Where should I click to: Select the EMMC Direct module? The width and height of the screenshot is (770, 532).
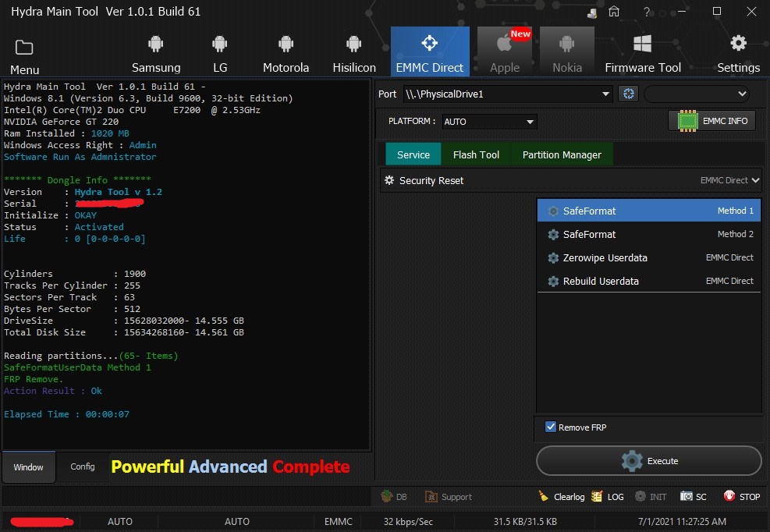(430, 51)
